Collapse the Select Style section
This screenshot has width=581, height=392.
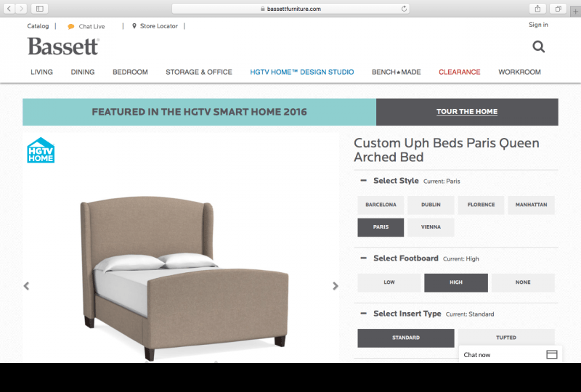click(364, 181)
